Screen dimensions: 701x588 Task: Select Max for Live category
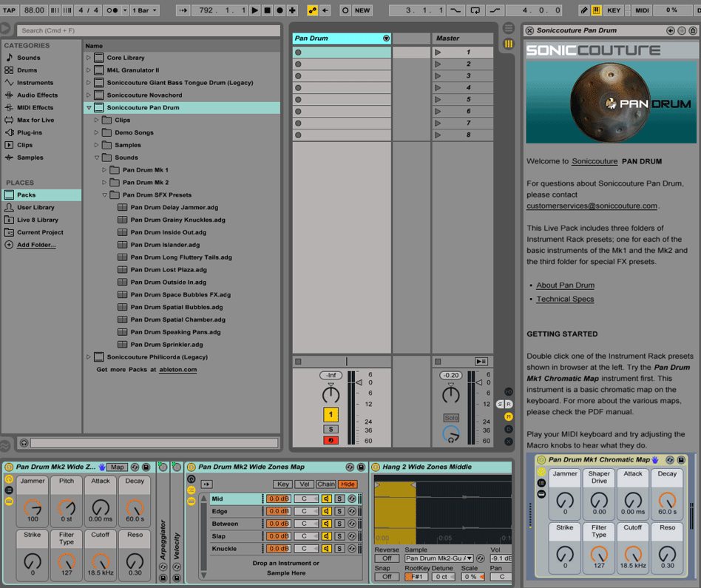(x=35, y=121)
